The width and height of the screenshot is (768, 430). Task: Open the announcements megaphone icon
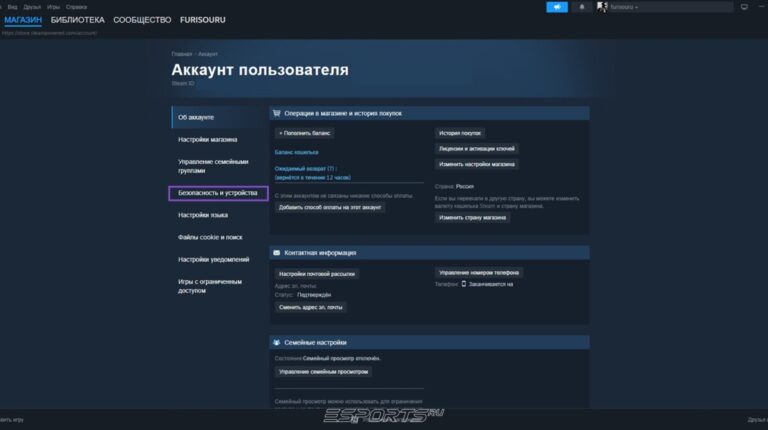pyautogui.click(x=557, y=7)
